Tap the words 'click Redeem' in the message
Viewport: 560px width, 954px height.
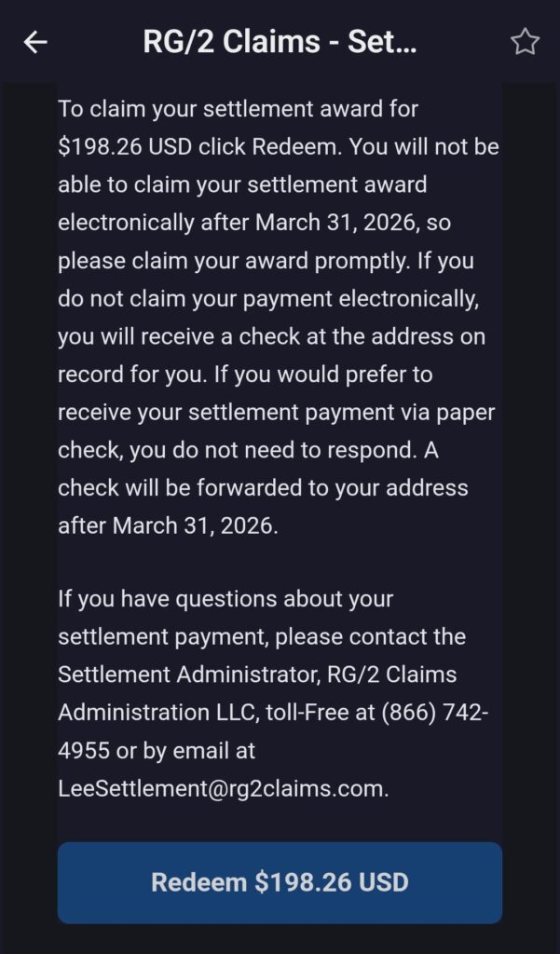coord(271,146)
